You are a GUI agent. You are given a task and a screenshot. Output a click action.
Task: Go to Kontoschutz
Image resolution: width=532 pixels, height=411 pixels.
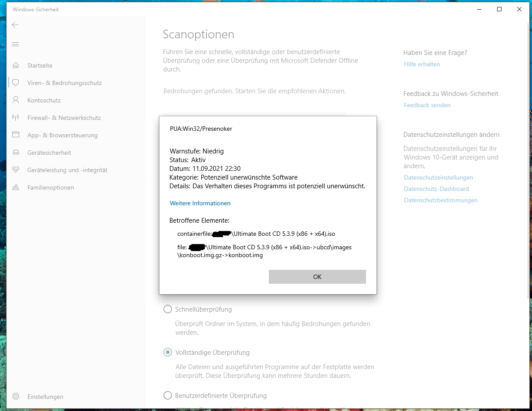(44, 100)
